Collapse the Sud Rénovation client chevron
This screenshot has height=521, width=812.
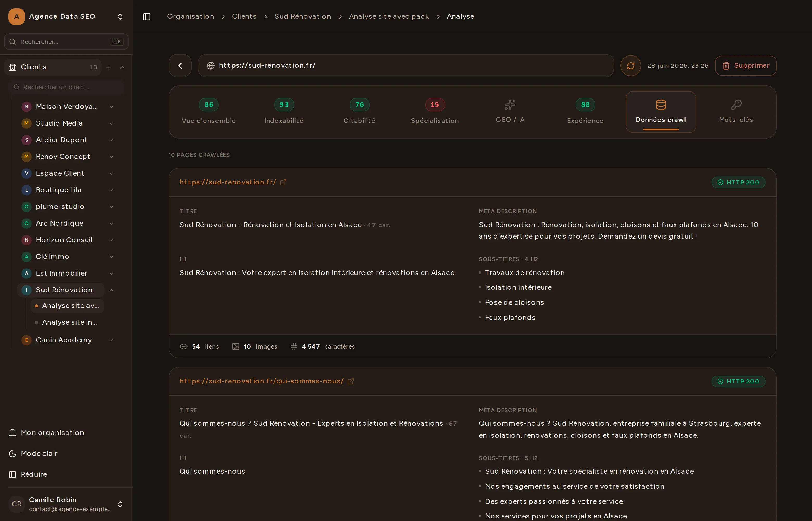[x=111, y=290]
